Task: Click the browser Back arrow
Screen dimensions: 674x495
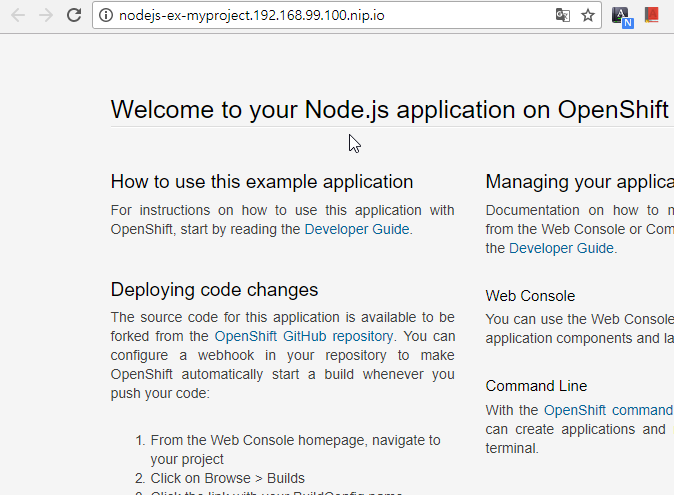Action: point(18,15)
